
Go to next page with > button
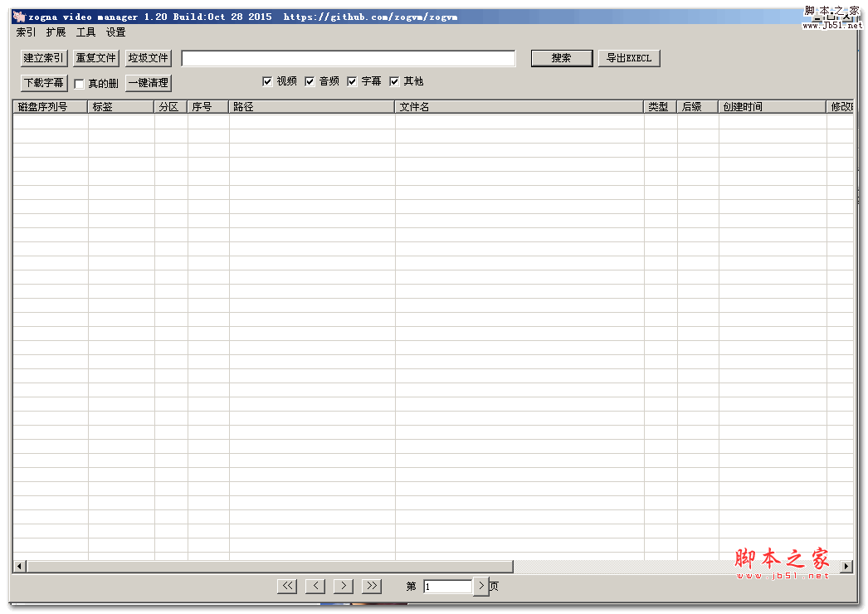click(344, 586)
